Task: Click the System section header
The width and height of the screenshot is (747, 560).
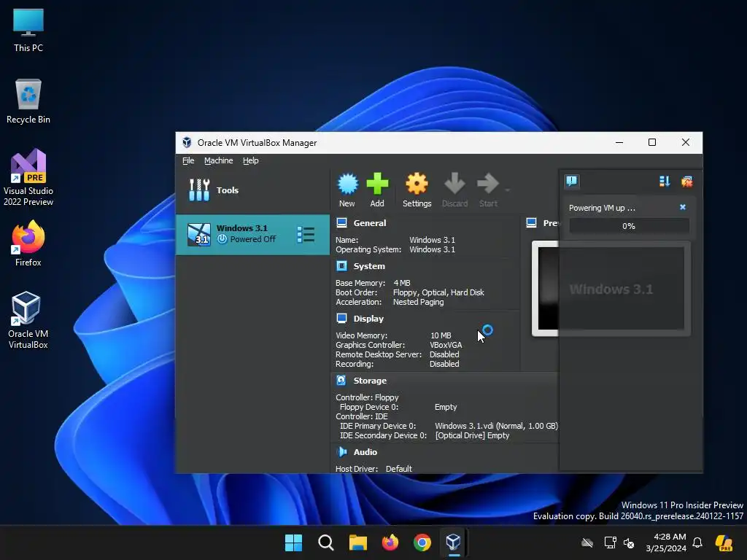Action: [369, 266]
